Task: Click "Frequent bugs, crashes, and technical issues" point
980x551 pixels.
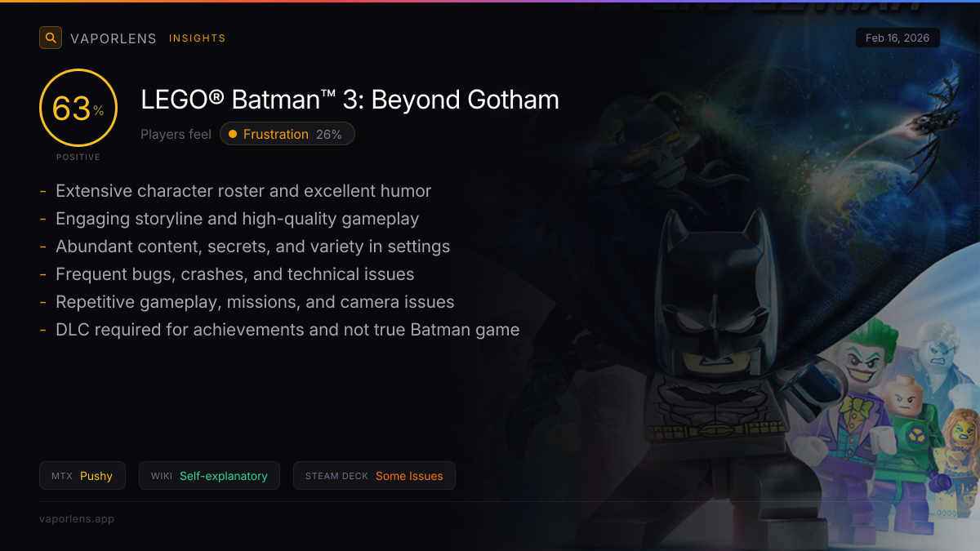Action: (234, 274)
